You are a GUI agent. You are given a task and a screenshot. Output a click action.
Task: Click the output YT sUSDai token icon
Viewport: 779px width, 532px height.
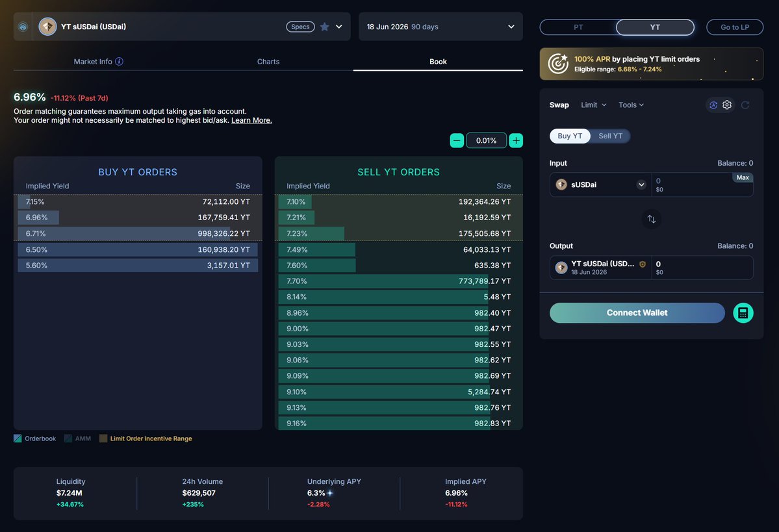tap(561, 268)
